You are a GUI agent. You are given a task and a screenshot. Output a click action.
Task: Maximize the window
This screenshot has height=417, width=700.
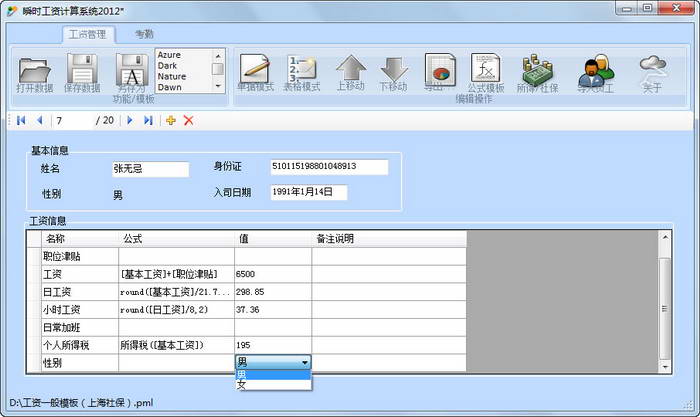pyautogui.click(x=648, y=8)
